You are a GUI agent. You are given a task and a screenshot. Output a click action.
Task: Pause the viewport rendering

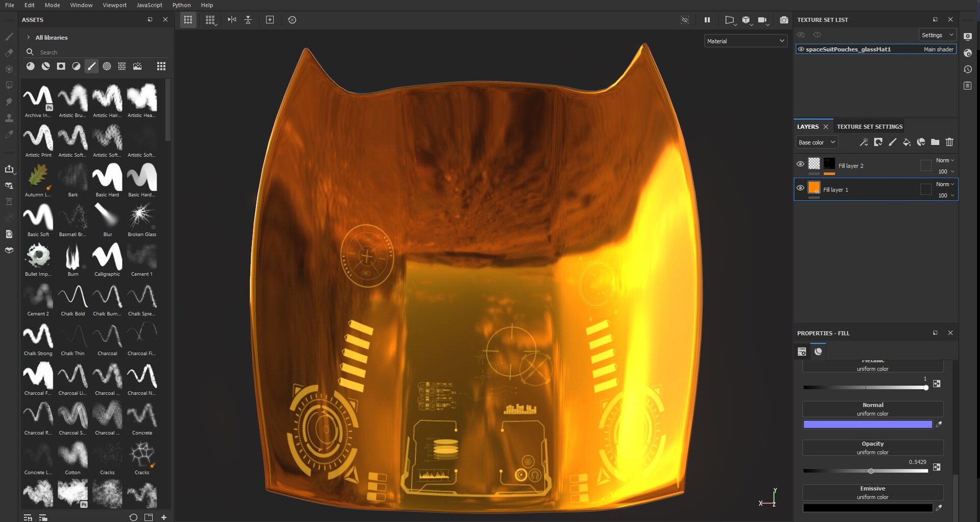click(707, 20)
